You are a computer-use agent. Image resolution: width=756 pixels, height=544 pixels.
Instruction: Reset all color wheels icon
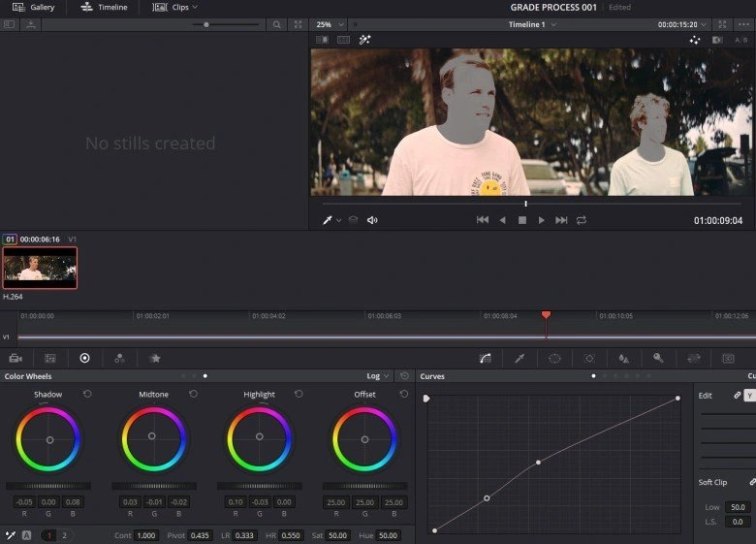[x=404, y=376]
